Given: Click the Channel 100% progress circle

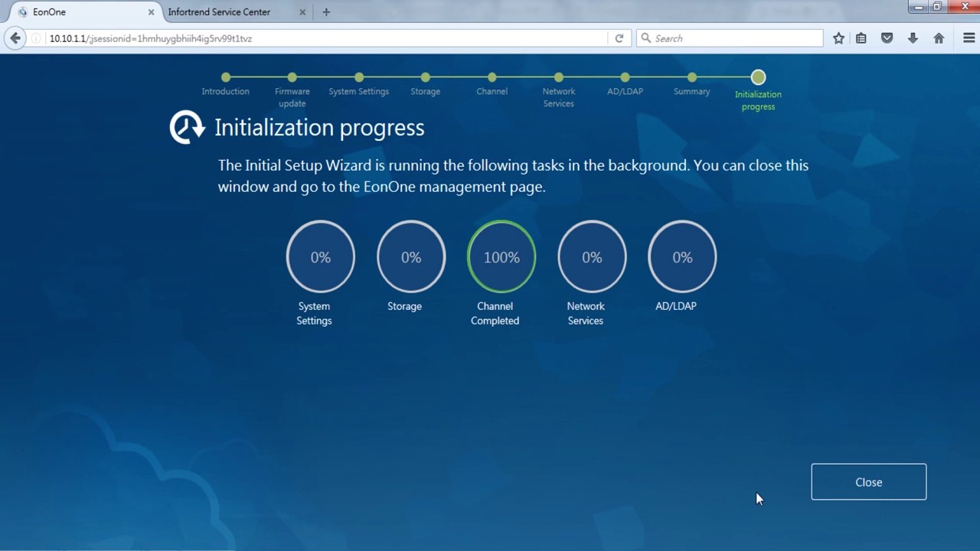Looking at the screenshot, I should click(501, 257).
